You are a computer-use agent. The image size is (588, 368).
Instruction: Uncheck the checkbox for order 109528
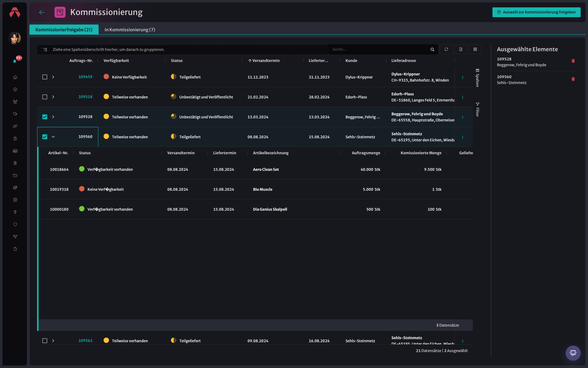pos(45,117)
